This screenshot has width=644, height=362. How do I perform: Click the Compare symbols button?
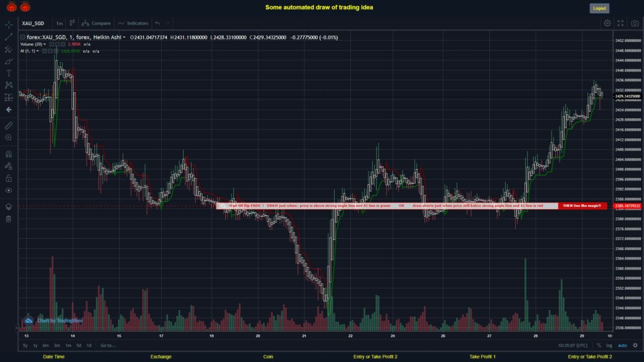tap(96, 23)
